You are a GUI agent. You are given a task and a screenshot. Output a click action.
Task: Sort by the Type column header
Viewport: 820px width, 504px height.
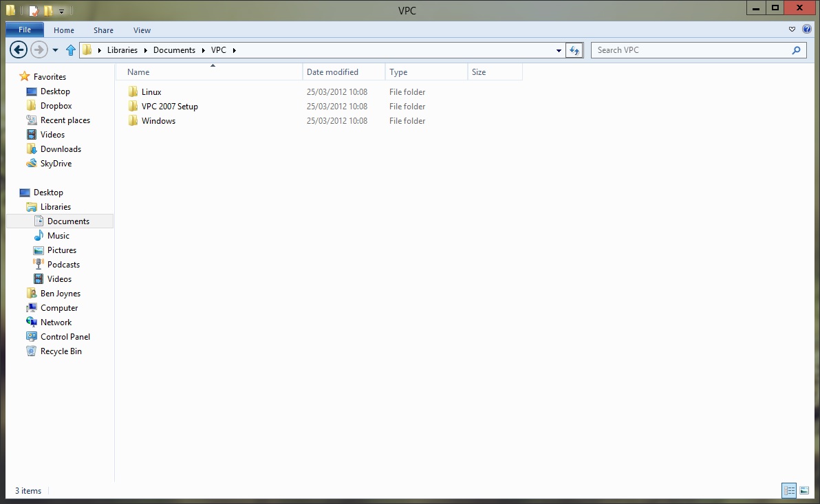click(x=427, y=72)
